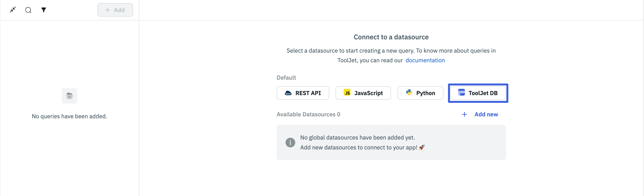Click the Available Datasources 0 label
Image resolution: width=644 pixels, height=196 pixels.
pyautogui.click(x=308, y=114)
